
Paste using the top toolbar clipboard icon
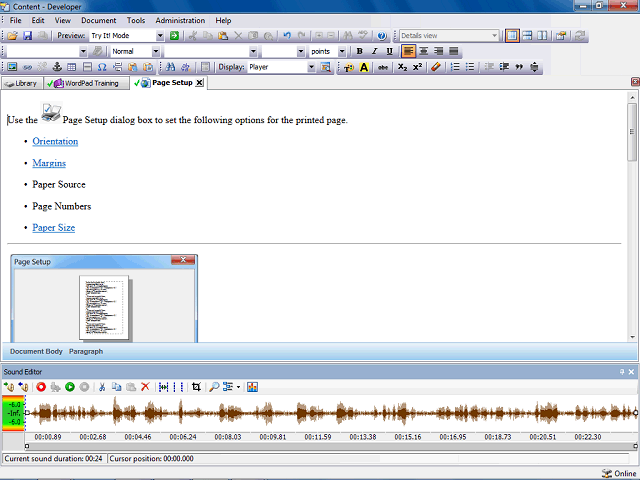tap(223, 36)
